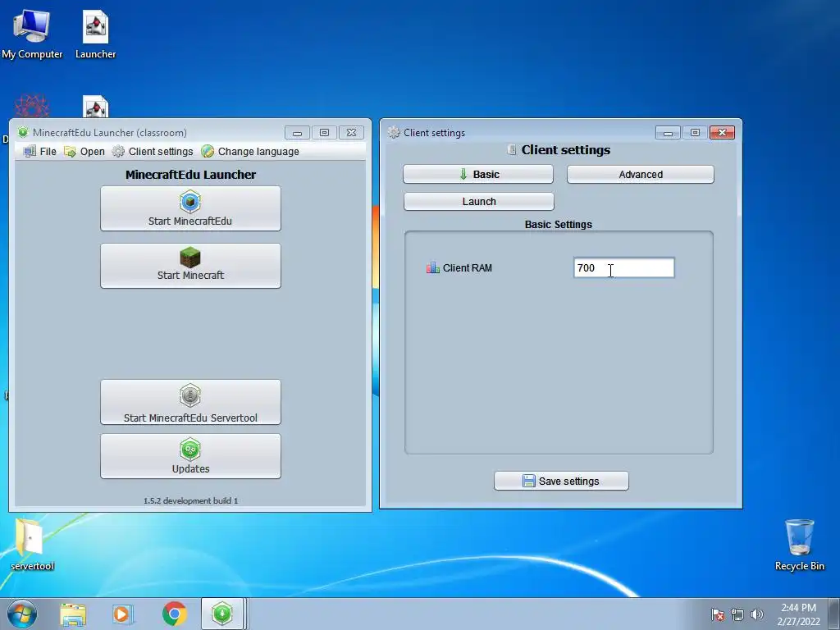The height and width of the screenshot is (630, 840).
Task: Open Client settings menu item in launcher
Action: [153, 152]
